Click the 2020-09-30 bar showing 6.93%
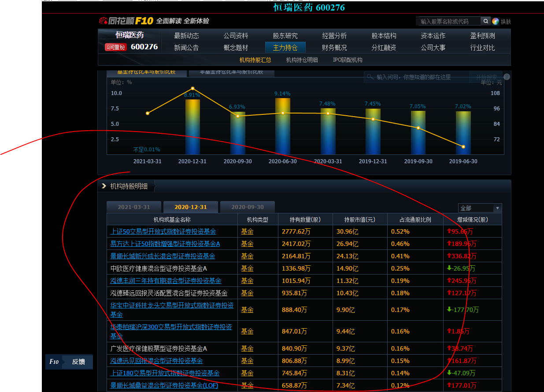 click(238, 133)
